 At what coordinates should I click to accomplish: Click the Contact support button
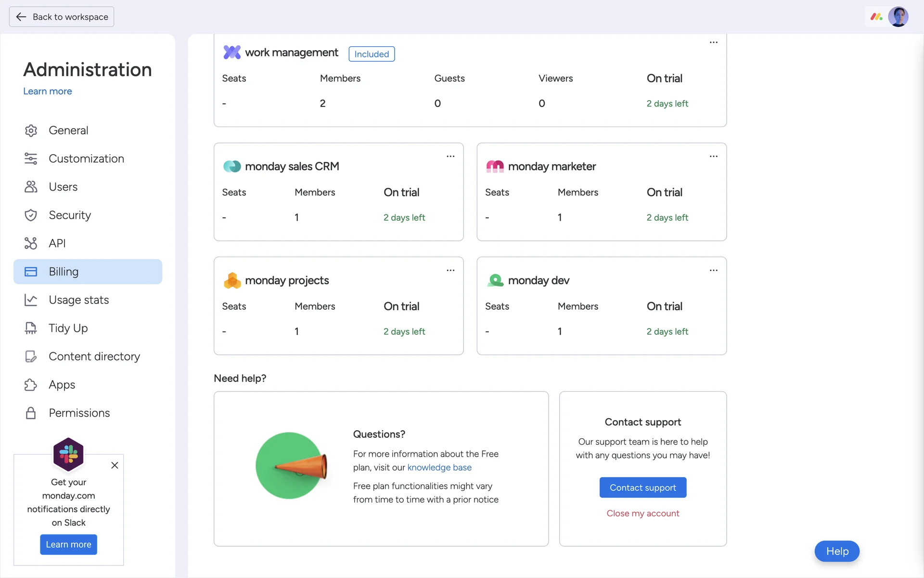click(642, 487)
